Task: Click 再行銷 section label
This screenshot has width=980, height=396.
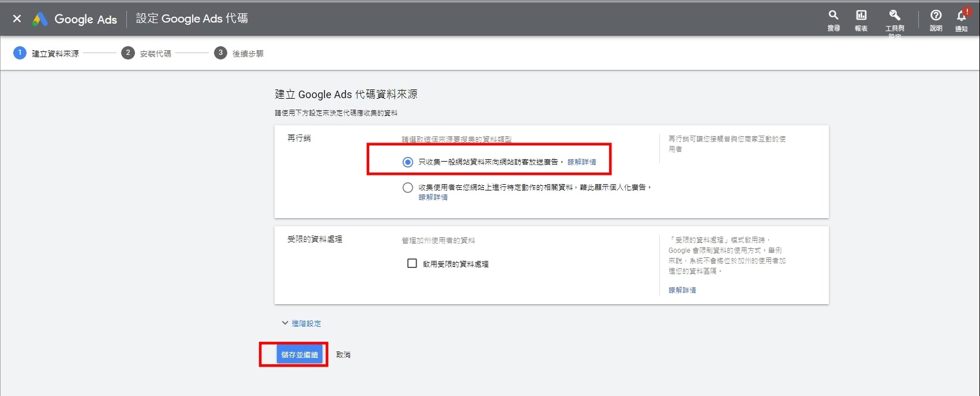Action: click(299, 138)
